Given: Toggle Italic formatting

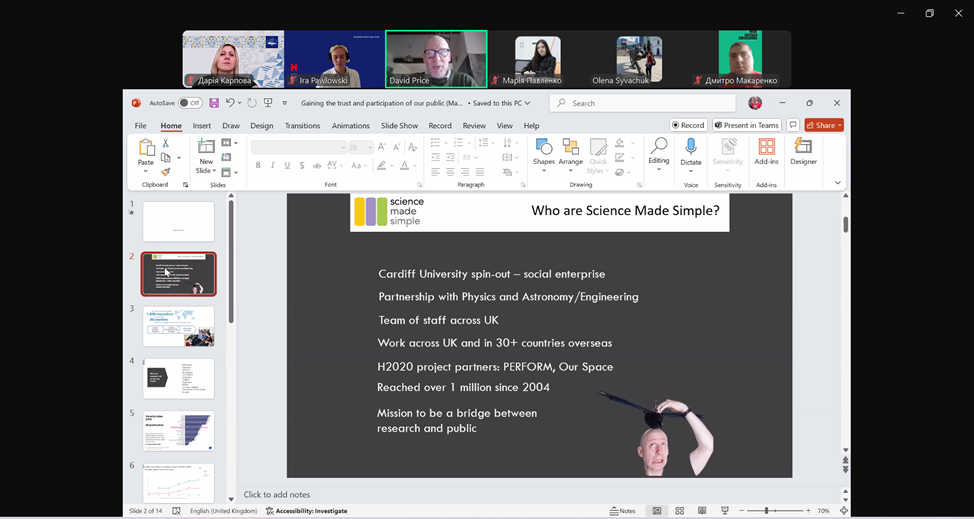Looking at the screenshot, I should point(273,165).
